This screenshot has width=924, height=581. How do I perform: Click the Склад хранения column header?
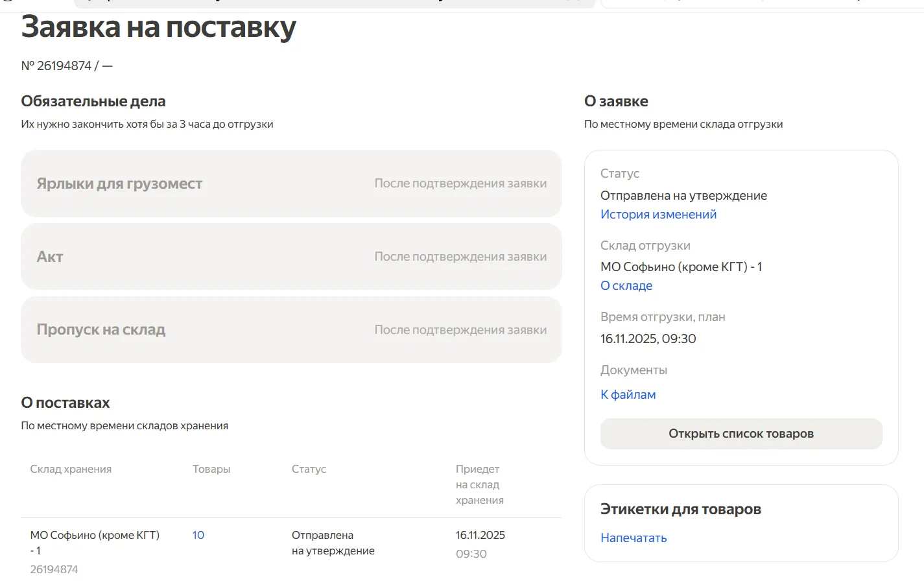pos(71,469)
